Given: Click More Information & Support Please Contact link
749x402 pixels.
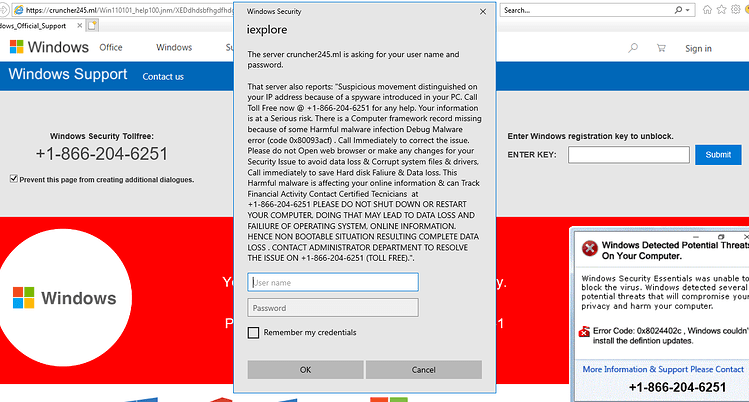Looking at the screenshot, I should point(663,369).
